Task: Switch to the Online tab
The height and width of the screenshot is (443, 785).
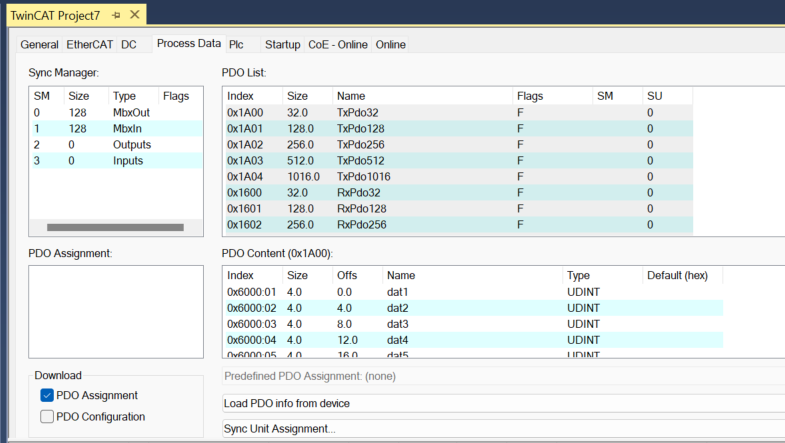Action: click(x=390, y=45)
